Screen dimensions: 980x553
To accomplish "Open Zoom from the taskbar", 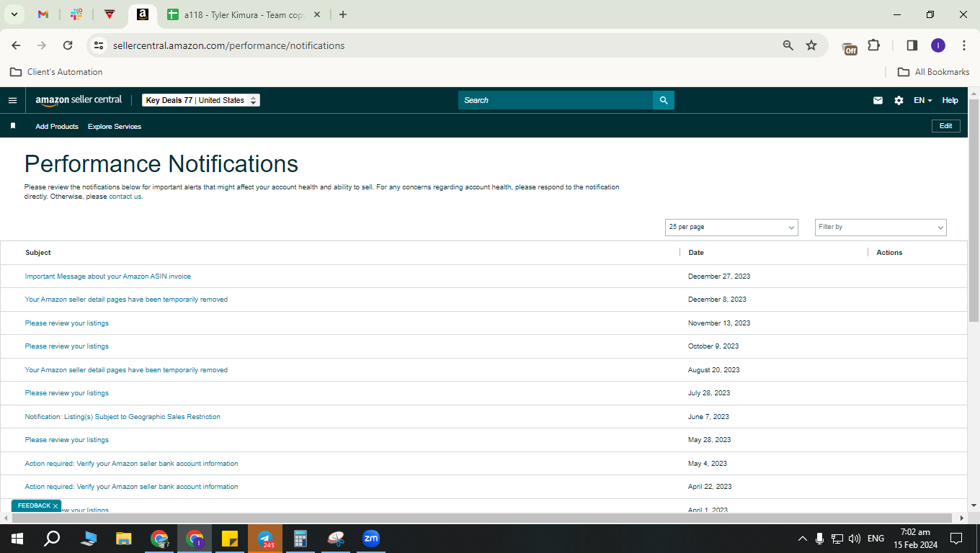I will pyautogui.click(x=371, y=538).
